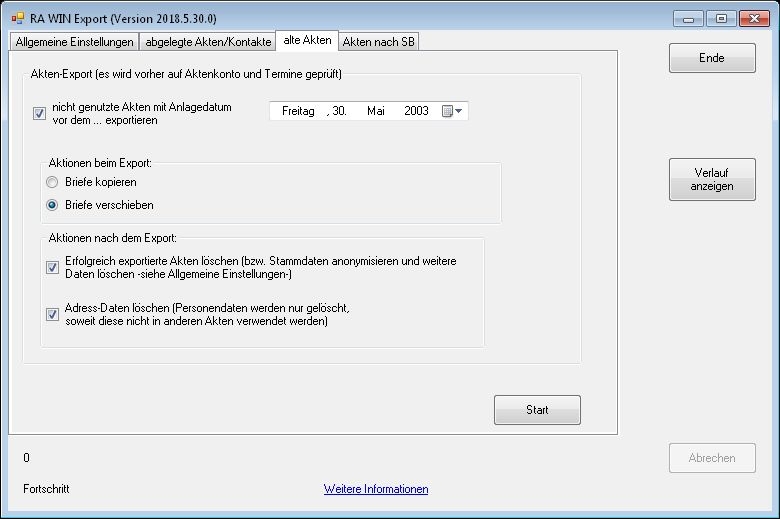Toggle the 'nicht genutzte Akten' export checkbox
Image resolution: width=780 pixels, height=519 pixels.
point(39,113)
